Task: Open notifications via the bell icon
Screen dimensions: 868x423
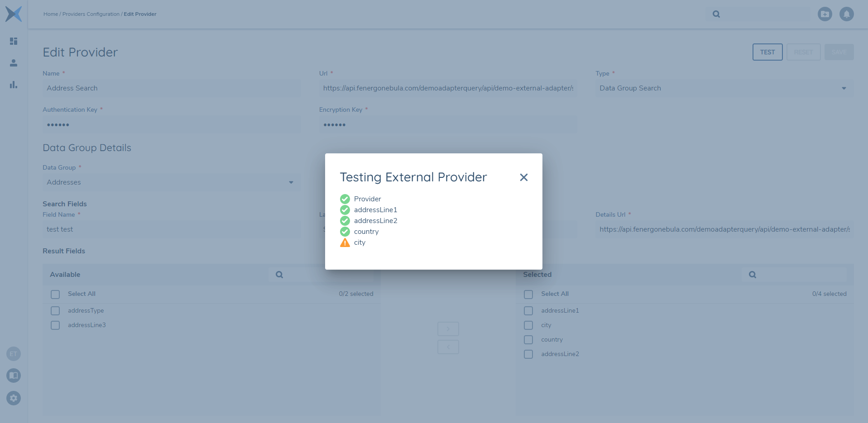Action: pyautogui.click(x=846, y=14)
